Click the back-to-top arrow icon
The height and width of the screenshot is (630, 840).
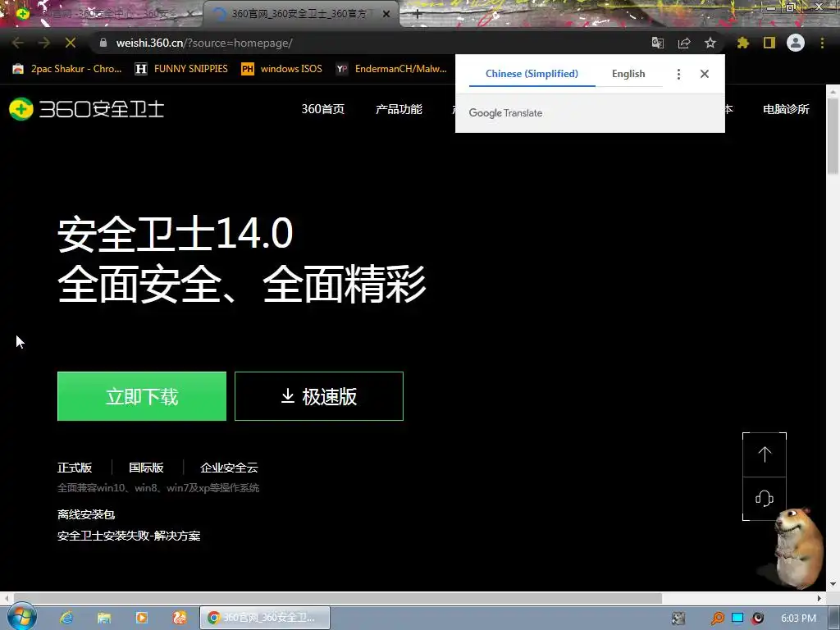pyautogui.click(x=765, y=454)
